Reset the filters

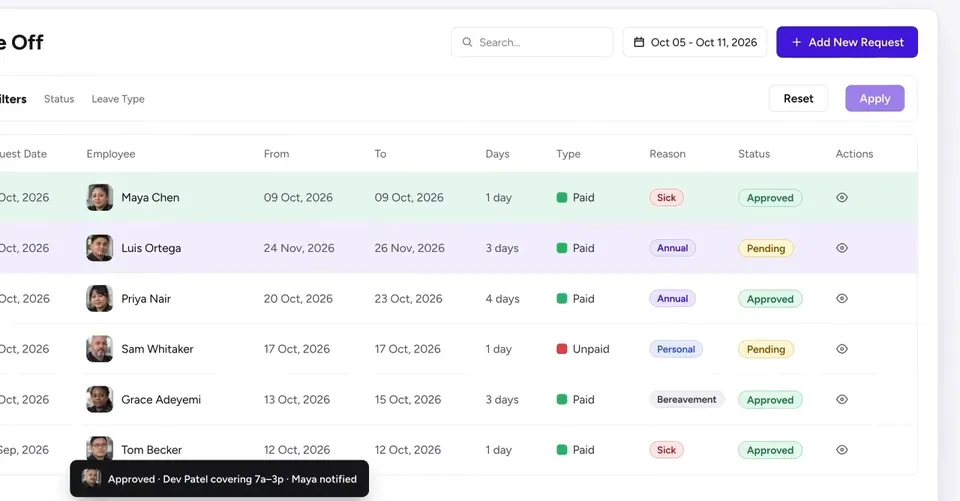798,99
